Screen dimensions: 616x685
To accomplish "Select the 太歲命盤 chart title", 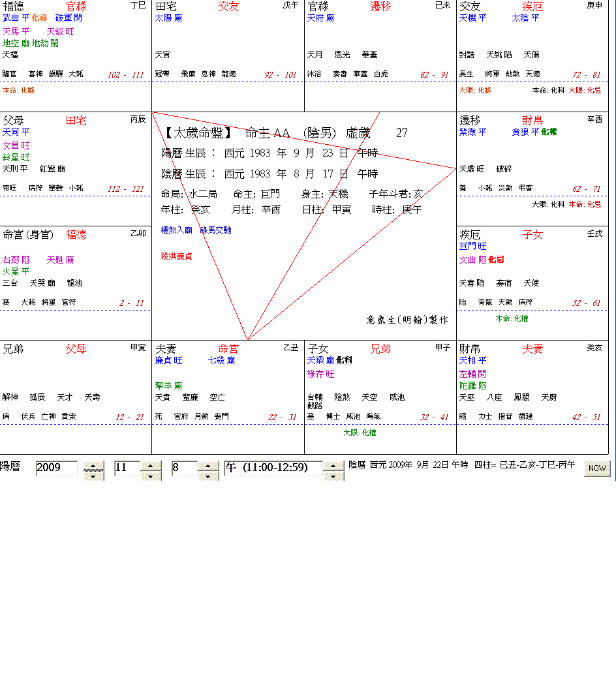I will coord(196,133).
